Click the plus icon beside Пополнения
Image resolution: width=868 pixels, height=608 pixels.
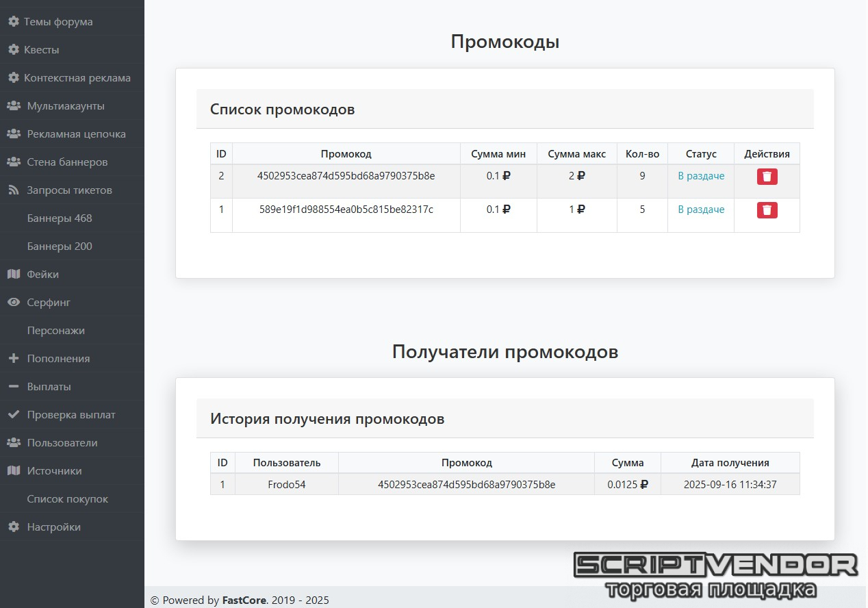(x=13, y=359)
